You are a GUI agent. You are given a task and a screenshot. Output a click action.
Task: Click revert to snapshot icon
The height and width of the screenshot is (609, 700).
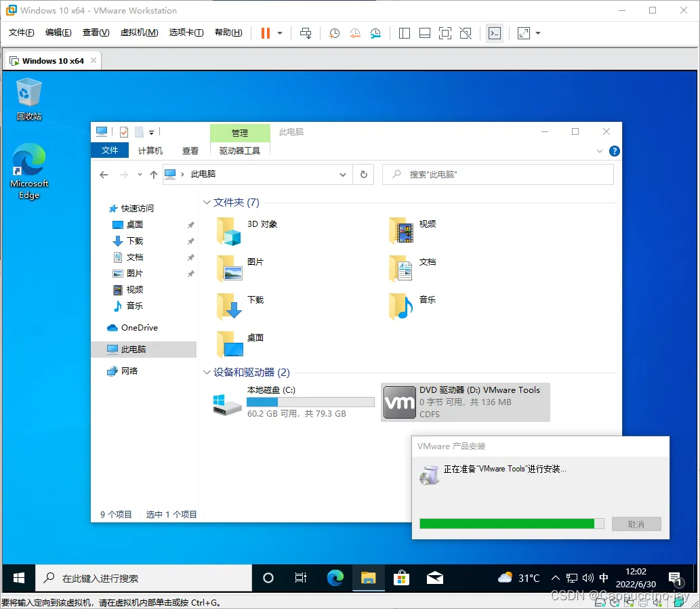pyautogui.click(x=355, y=33)
